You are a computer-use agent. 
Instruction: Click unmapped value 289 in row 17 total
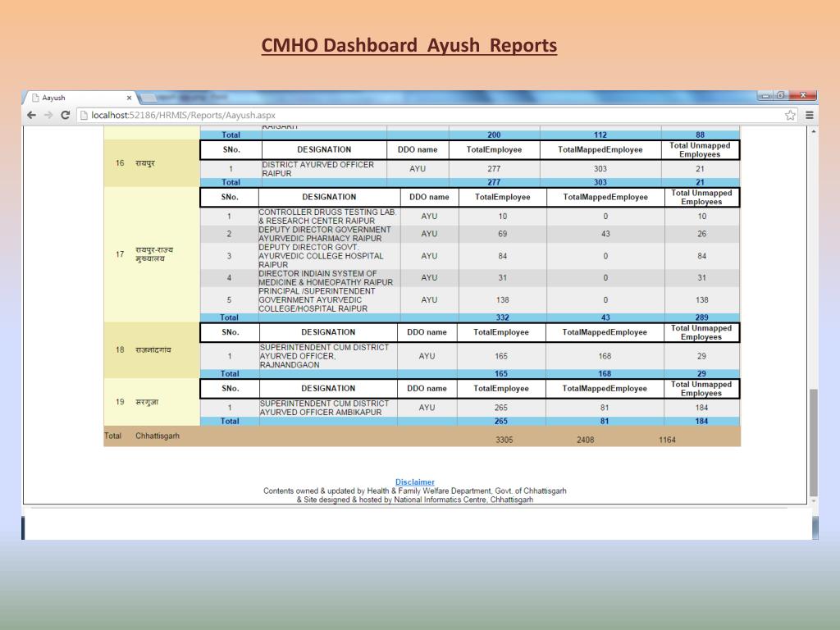[x=702, y=317]
